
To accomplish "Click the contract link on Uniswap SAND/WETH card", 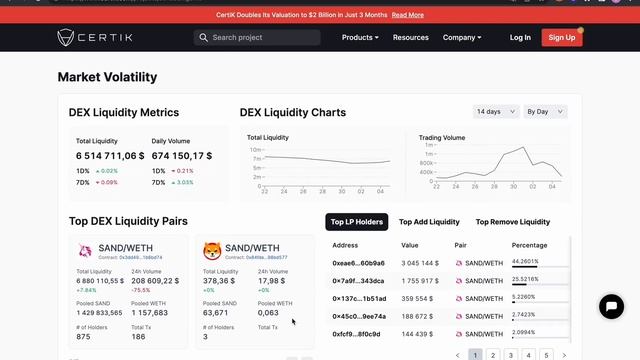I will tap(140, 258).
